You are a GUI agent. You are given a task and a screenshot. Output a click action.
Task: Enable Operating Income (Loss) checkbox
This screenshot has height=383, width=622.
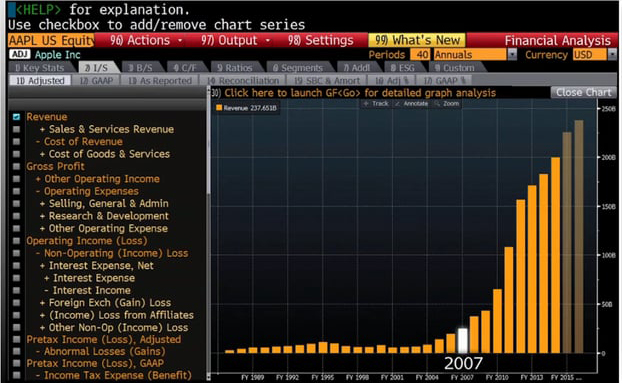pyautogui.click(x=16, y=241)
